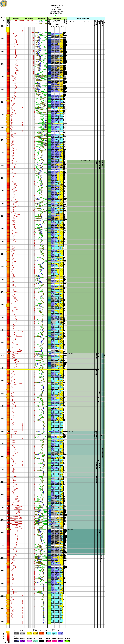This screenshot has height=644, width=124.
Task: Select the Wolfcampian stage label
Action: tap(99, 164)
